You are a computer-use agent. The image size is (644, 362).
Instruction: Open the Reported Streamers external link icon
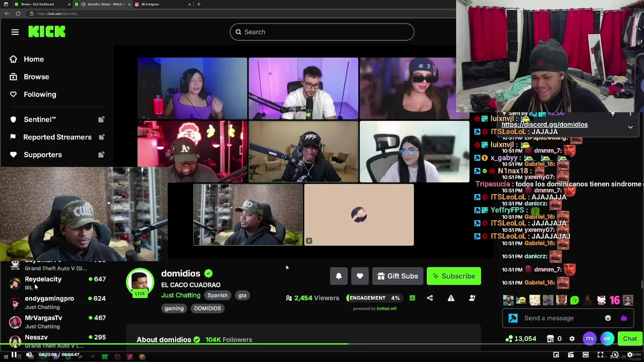pos(101,137)
